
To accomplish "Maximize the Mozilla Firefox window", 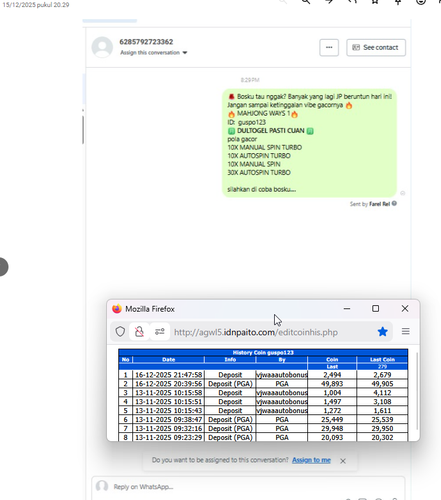I will (376, 309).
